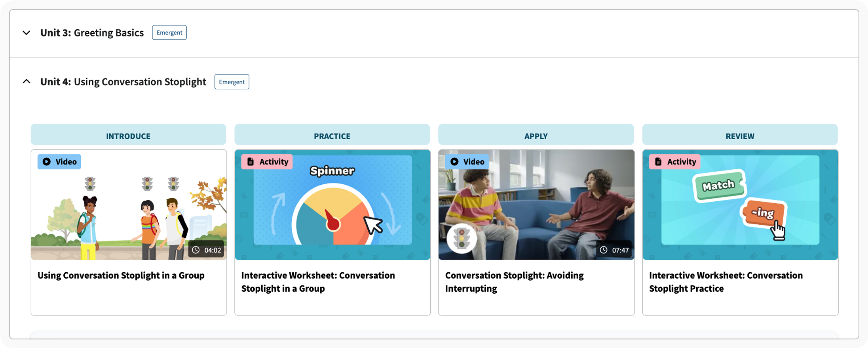Expand the Unit 3 Greeting Basics chevron
868x348 pixels.
pyautogui.click(x=27, y=33)
